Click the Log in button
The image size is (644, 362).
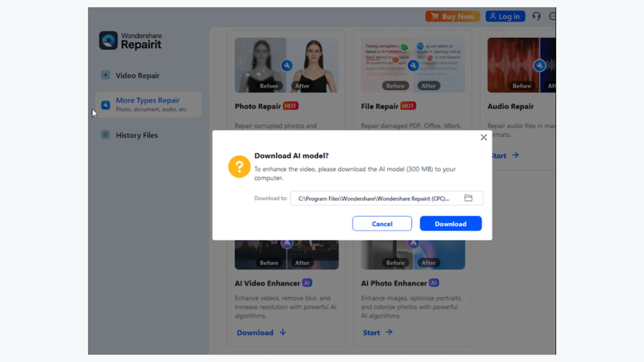(505, 17)
